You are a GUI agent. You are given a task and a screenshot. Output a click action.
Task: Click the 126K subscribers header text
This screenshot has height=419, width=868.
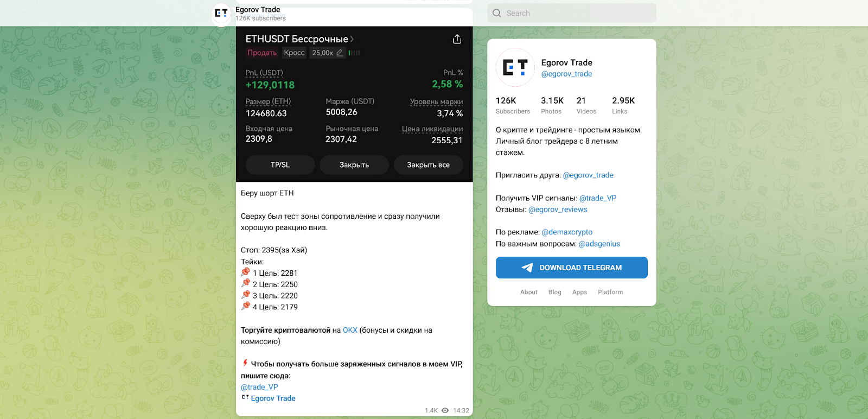point(260,18)
